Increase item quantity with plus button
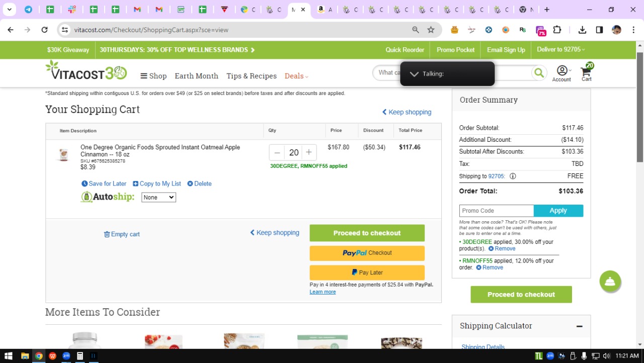Image resolution: width=644 pixels, height=363 pixels. [309, 152]
